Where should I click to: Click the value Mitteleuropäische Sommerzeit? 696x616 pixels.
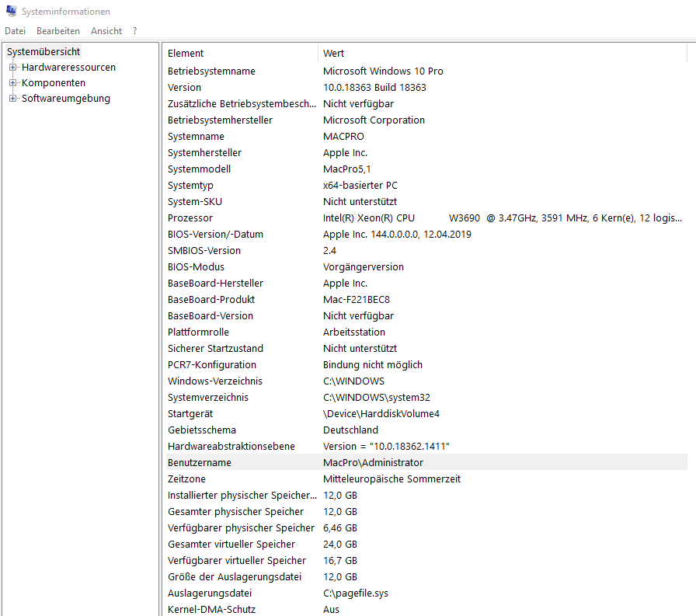pyautogui.click(x=392, y=479)
